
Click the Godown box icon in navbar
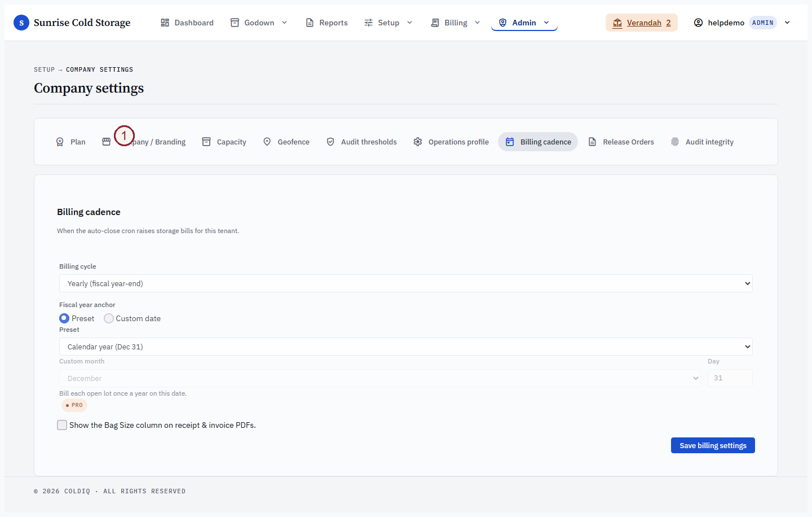(235, 23)
